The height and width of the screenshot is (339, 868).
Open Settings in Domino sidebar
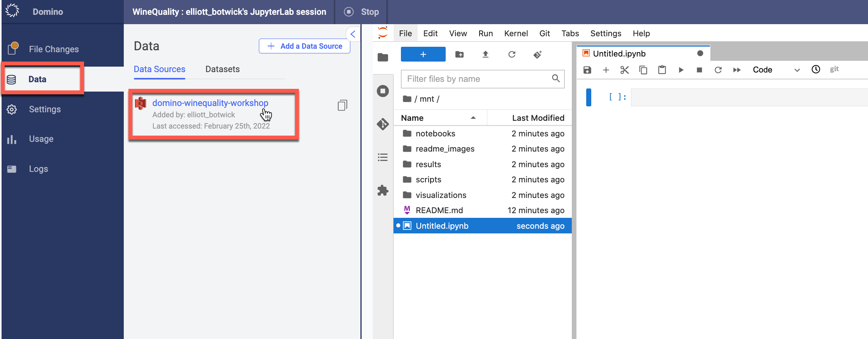45,109
